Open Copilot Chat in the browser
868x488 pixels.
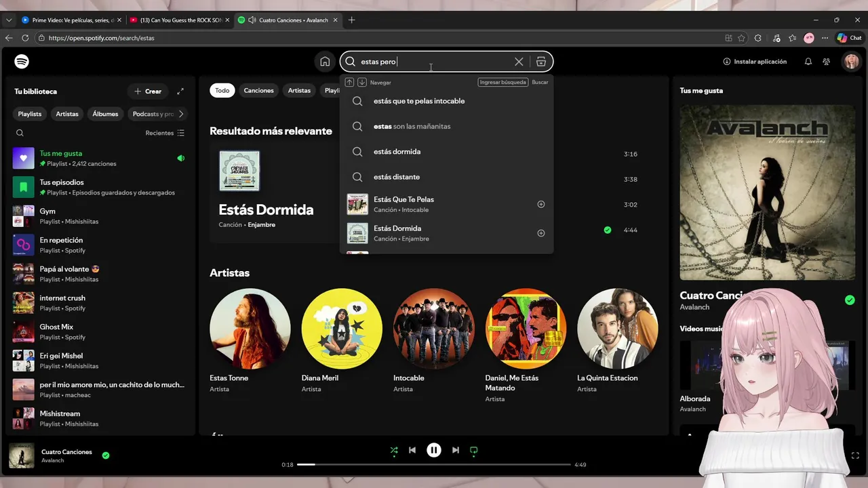click(849, 38)
